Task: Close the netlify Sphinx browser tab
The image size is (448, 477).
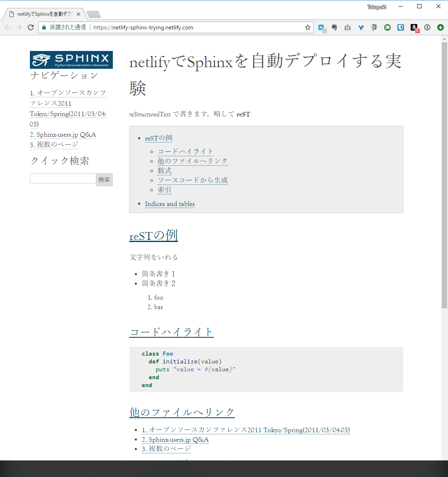Action: point(78,14)
